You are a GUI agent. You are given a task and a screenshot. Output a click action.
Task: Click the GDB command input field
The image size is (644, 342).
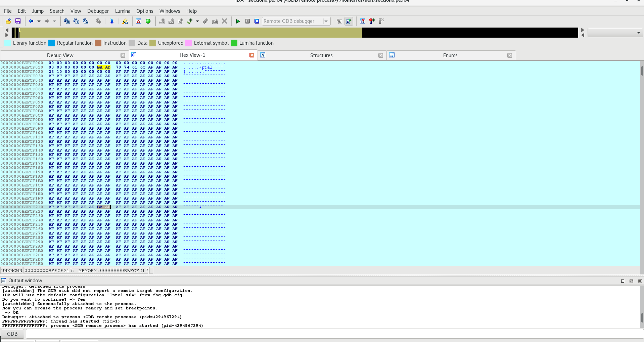click(x=334, y=334)
